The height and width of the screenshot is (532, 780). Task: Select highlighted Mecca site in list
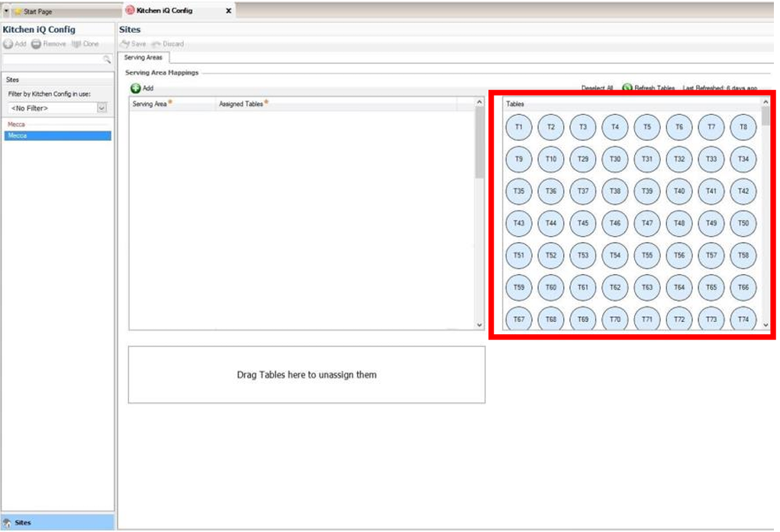pos(58,136)
